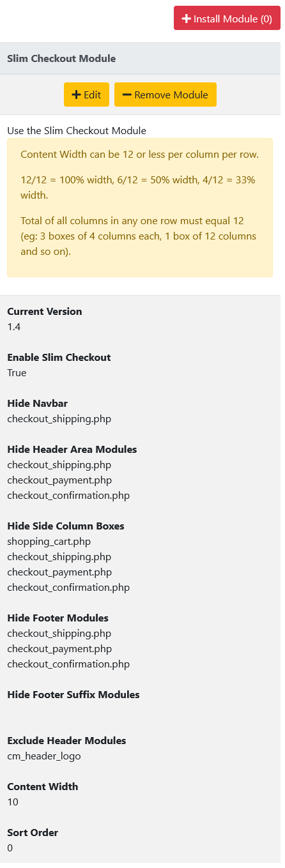285x868 pixels.
Task: Remove the Slim Checkout Module
Action: (x=166, y=95)
